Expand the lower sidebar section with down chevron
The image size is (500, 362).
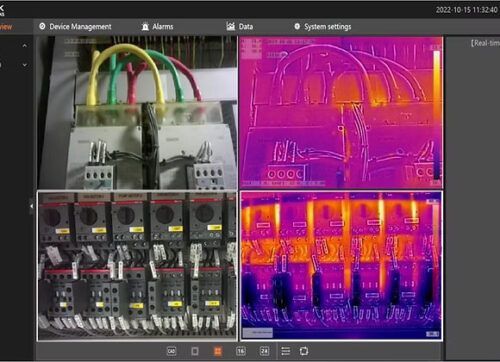click(25, 65)
